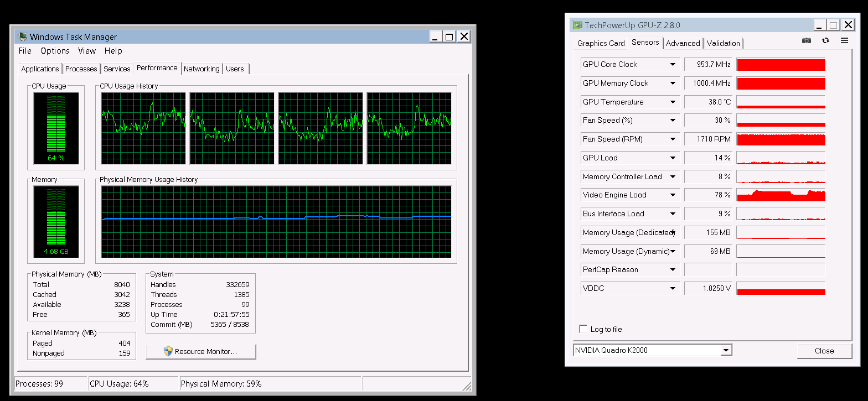Expand Memory Usage (Dedicated) dropdown
The image size is (868, 401).
coord(673,233)
